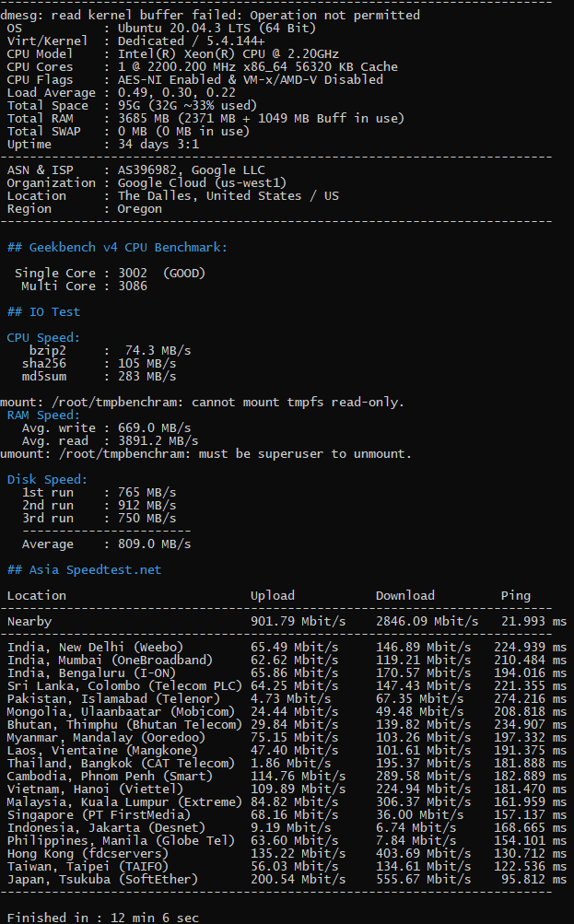Select Avg. write 669.0 MB/s
574x924 pixels.
tap(155, 429)
